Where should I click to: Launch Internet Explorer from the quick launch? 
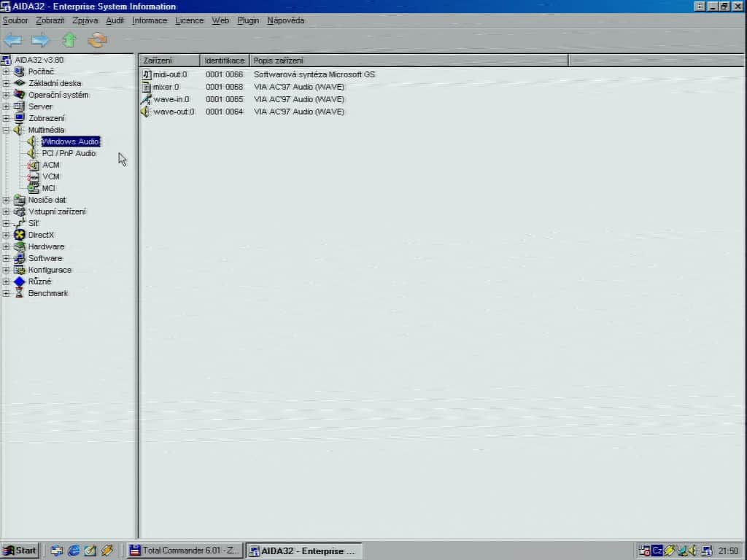coord(74,551)
